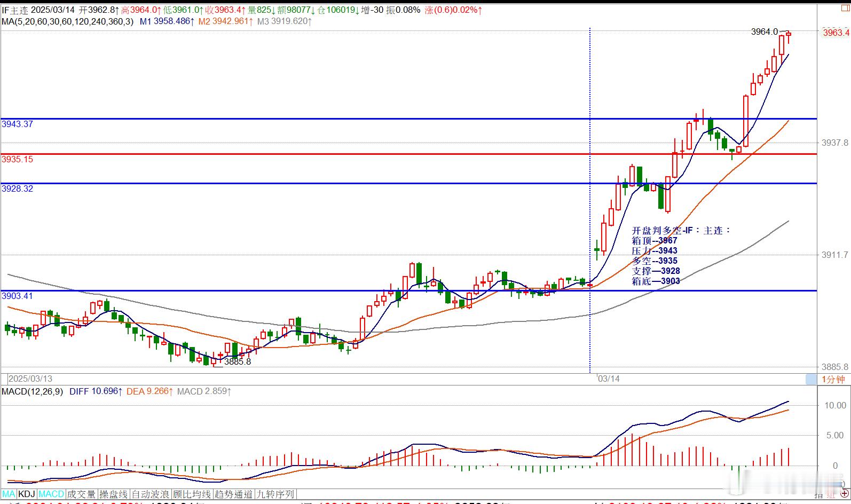Open the 趋势通道 indicator tab
The height and width of the screenshot is (504, 851).
[234, 494]
